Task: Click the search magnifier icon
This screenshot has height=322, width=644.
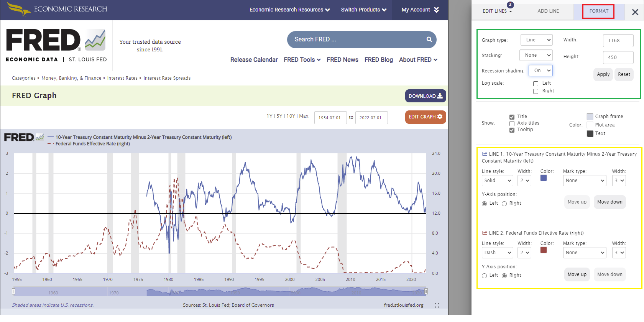Action: tap(429, 39)
